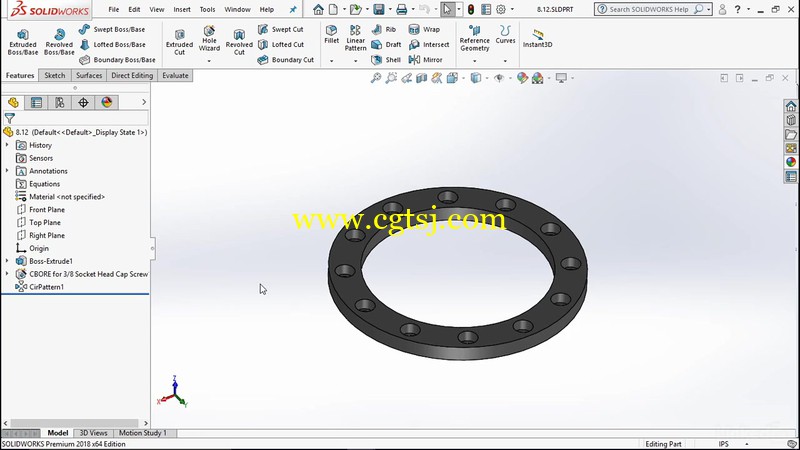
Task: Toggle Instant3D mode
Action: pos(537,38)
